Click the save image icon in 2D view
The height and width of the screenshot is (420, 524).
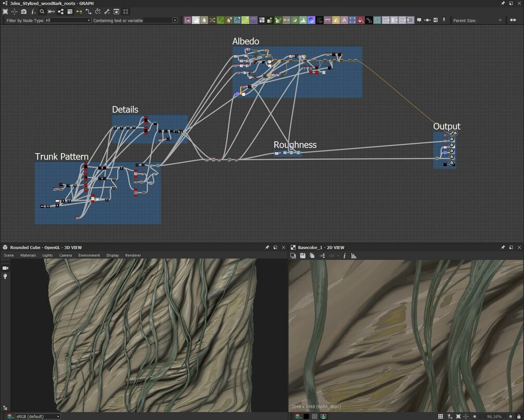[302, 256]
